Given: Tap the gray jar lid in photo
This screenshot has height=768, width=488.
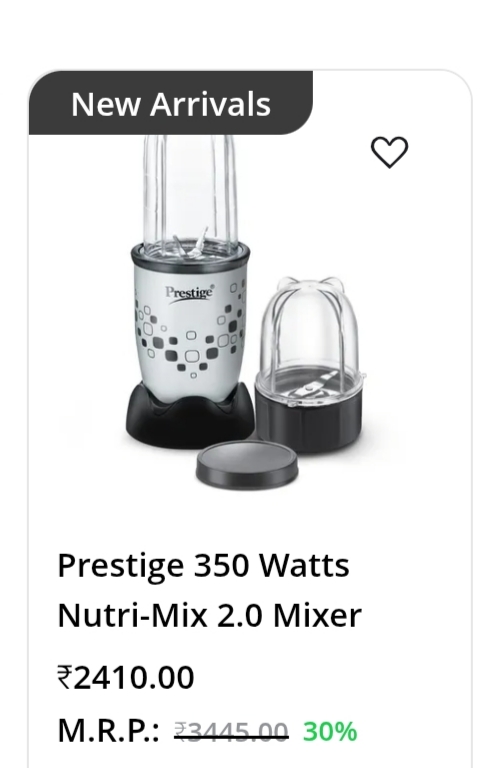Looking at the screenshot, I should coord(247,465).
